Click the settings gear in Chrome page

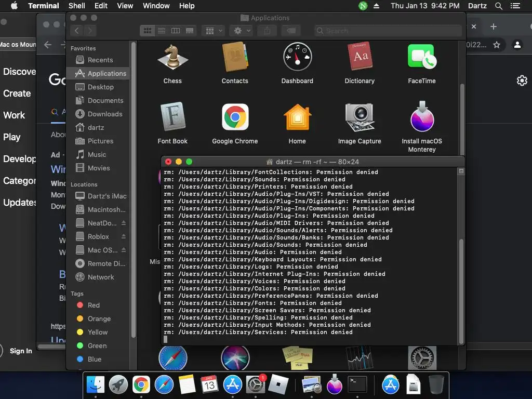[522, 81]
